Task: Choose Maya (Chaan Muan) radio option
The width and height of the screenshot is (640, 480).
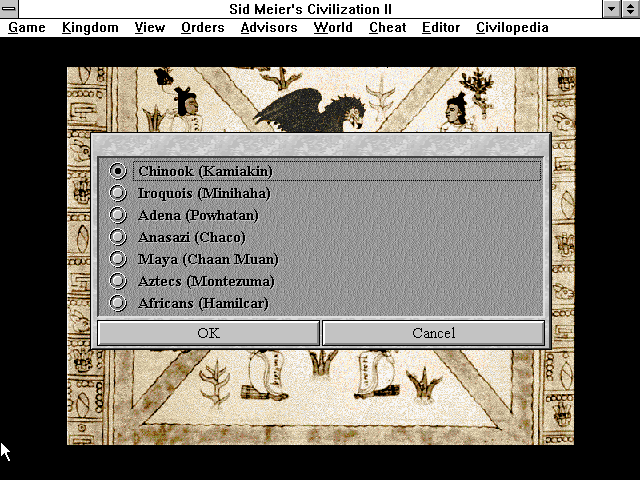Action: 118,259
